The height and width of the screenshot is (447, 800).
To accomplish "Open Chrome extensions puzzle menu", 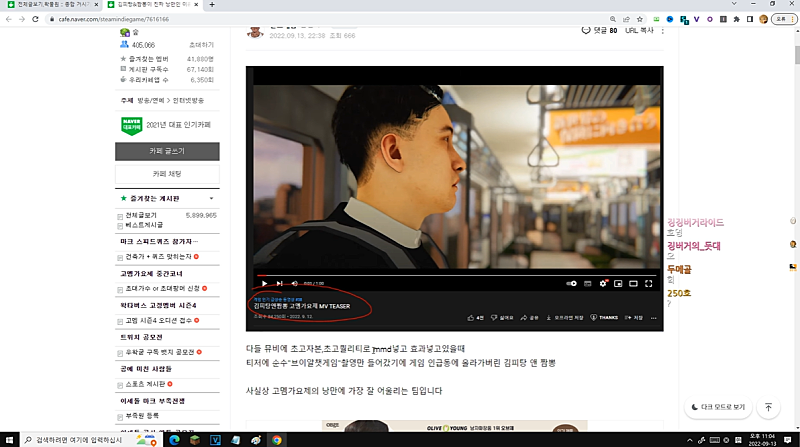I will click(736, 19).
